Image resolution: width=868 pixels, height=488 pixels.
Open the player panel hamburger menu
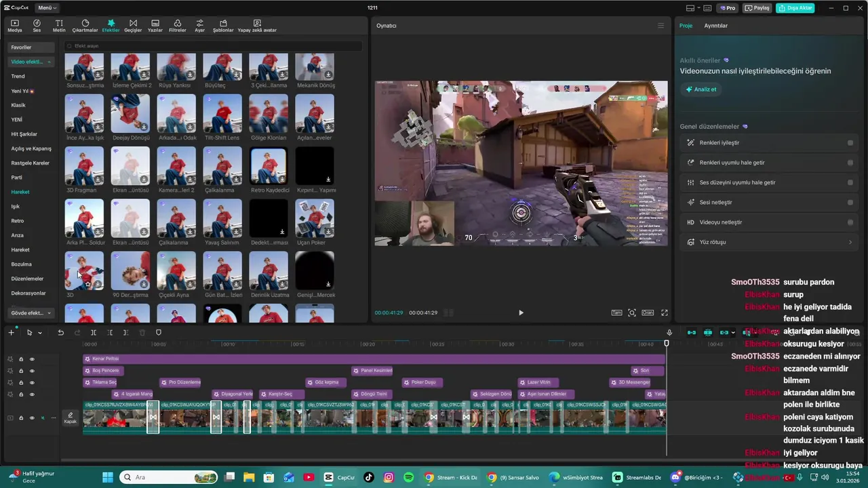660,26
